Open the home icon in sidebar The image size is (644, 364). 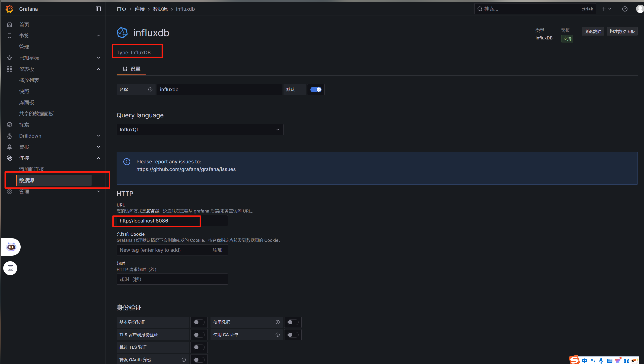pyautogui.click(x=10, y=25)
